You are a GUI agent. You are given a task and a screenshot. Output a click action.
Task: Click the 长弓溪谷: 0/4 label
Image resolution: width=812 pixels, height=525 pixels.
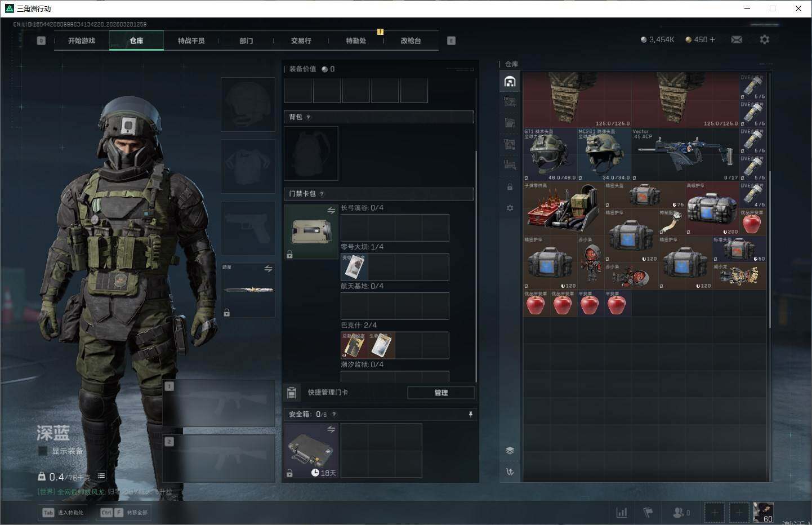click(362, 208)
